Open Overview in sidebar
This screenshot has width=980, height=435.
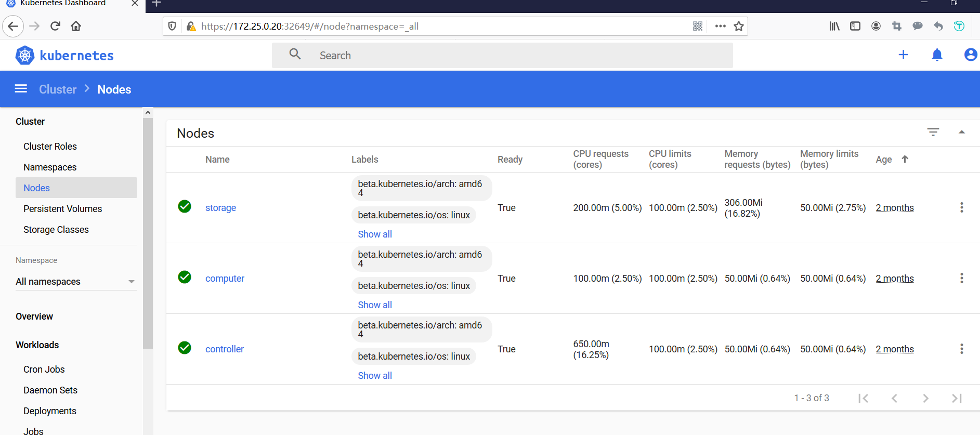click(x=34, y=316)
